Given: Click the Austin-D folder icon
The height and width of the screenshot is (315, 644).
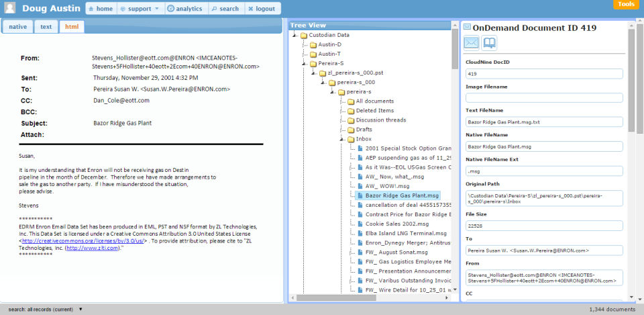Looking at the screenshot, I should (x=313, y=44).
